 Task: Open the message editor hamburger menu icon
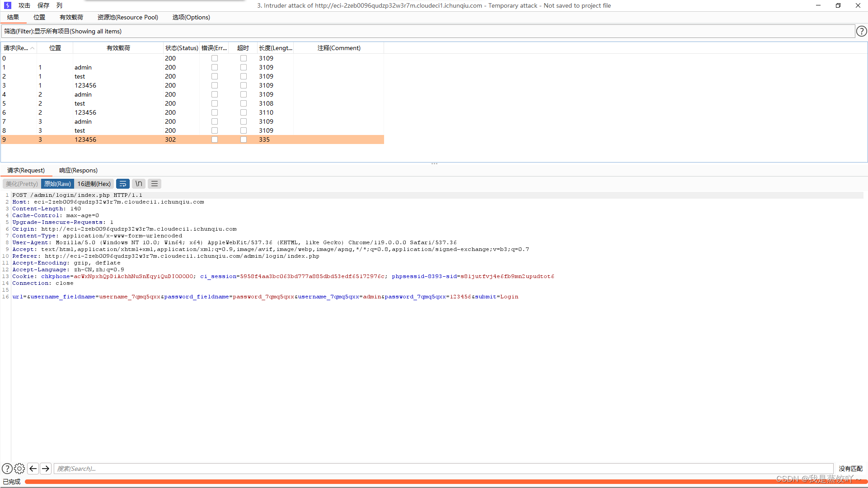[x=155, y=184]
